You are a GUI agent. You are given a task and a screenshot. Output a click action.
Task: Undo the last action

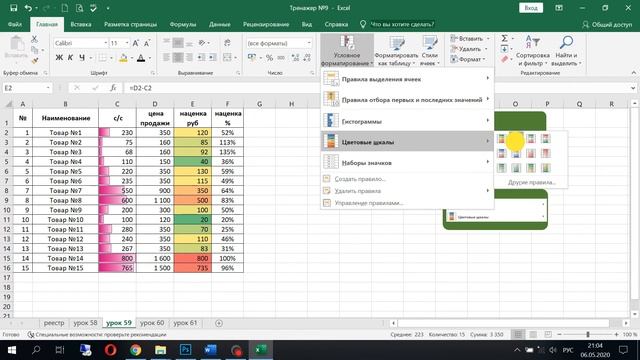point(28,8)
